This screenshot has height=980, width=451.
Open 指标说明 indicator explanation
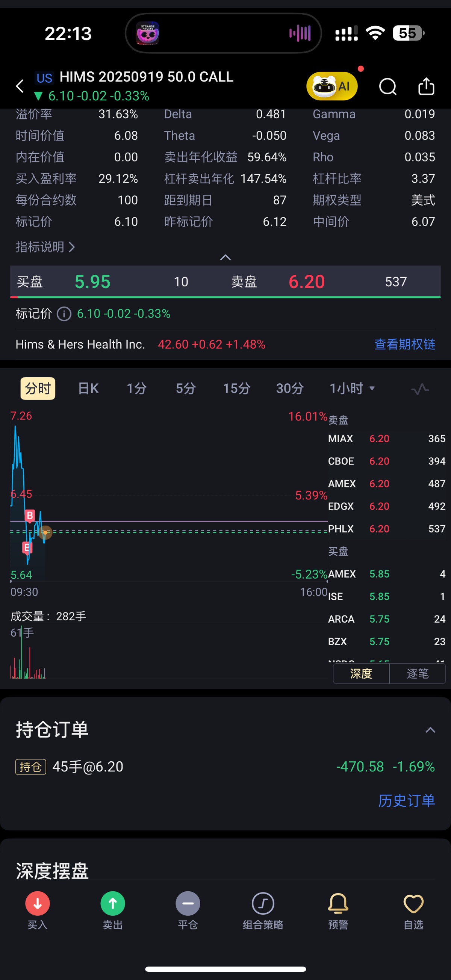pyautogui.click(x=45, y=247)
